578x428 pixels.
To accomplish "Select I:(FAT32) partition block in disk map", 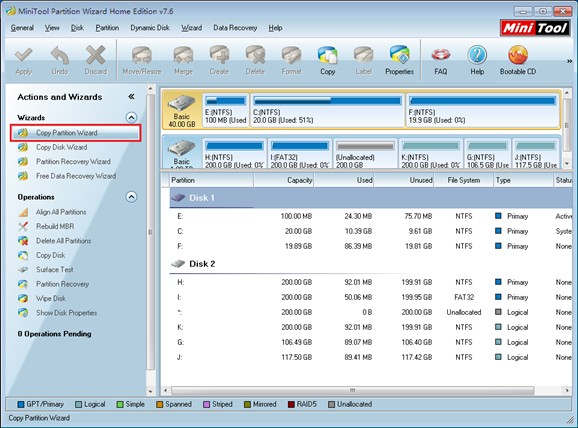I will click(x=300, y=154).
